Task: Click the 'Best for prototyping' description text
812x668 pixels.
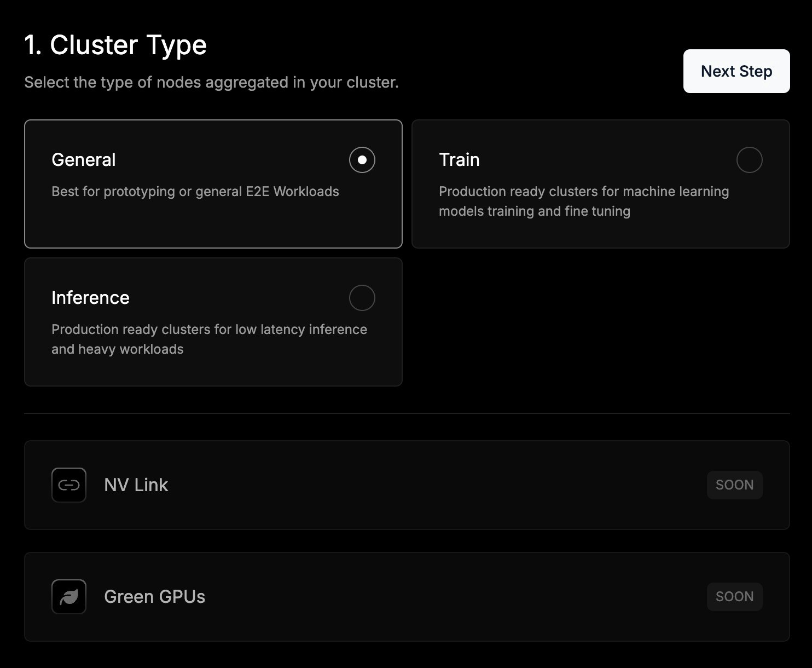Action: click(195, 192)
